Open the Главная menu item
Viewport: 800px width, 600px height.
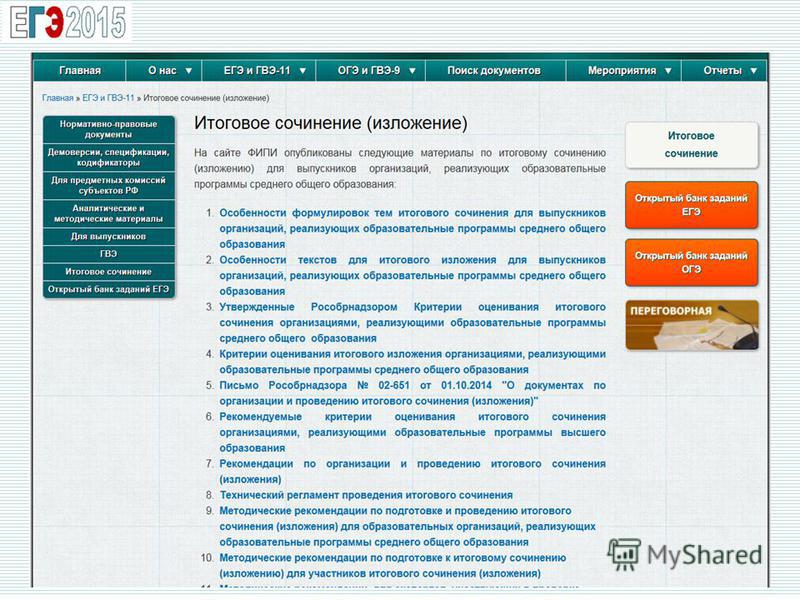[x=80, y=70]
